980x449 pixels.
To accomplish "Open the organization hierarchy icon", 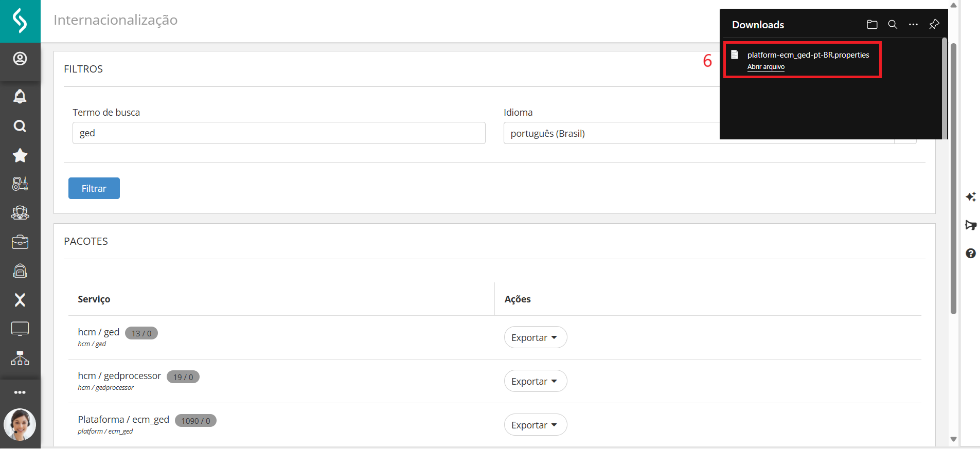I will point(20,358).
